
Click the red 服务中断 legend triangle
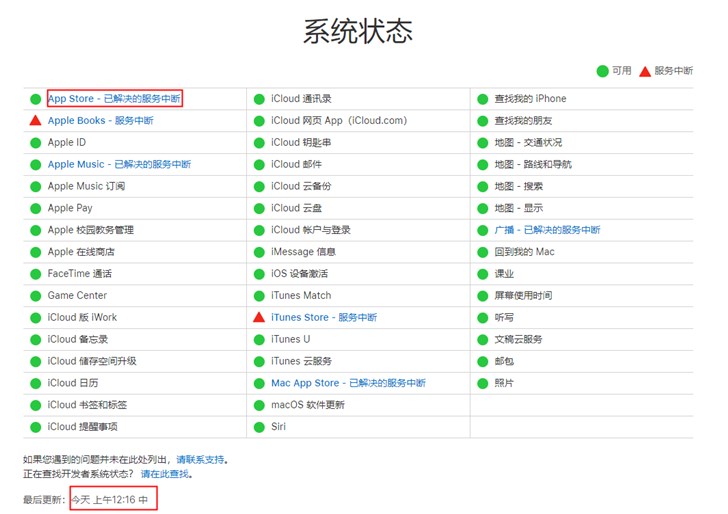(645, 71)
